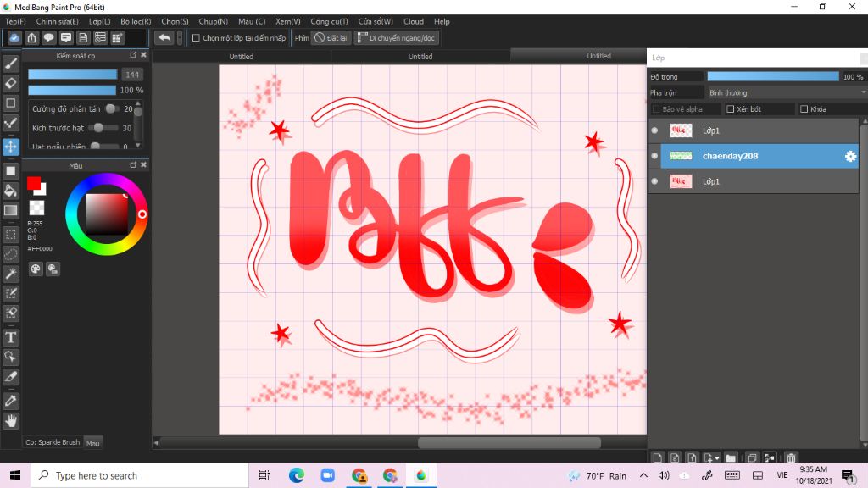Select the Fill rectangle tool
868x488 pixels.
coord(10,170)
